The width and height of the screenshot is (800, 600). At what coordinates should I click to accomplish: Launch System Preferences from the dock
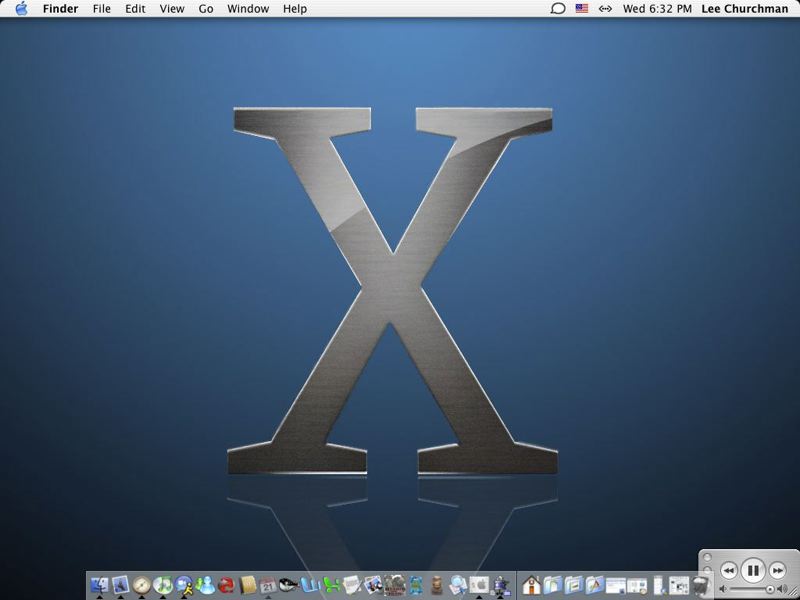[x=479, y=586]
